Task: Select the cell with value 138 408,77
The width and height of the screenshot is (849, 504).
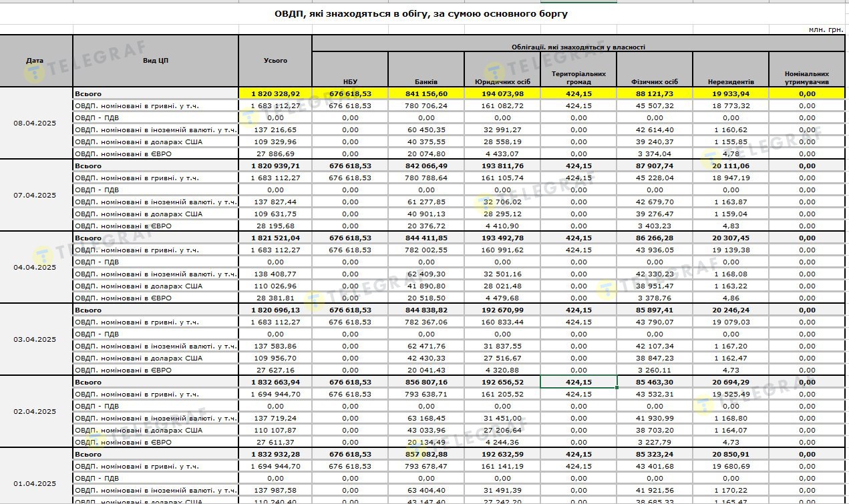Action: pyautogui.click(x=275, y=274)
